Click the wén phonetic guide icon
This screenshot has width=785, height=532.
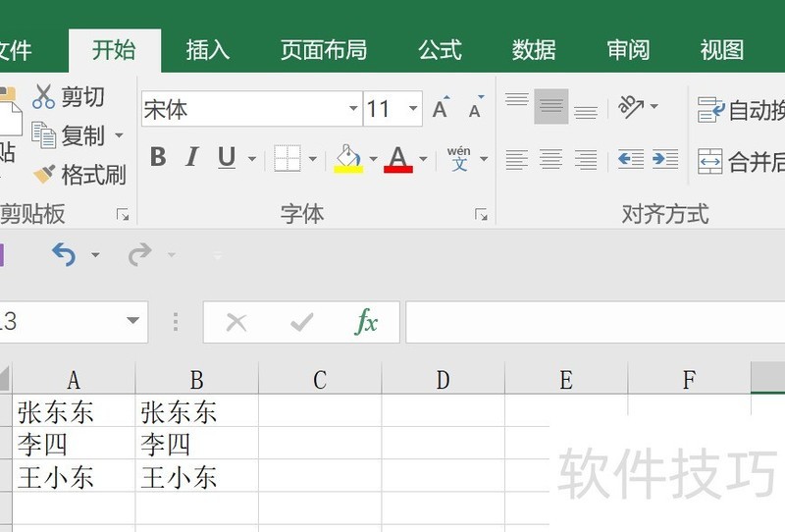(x=459, y=158)
